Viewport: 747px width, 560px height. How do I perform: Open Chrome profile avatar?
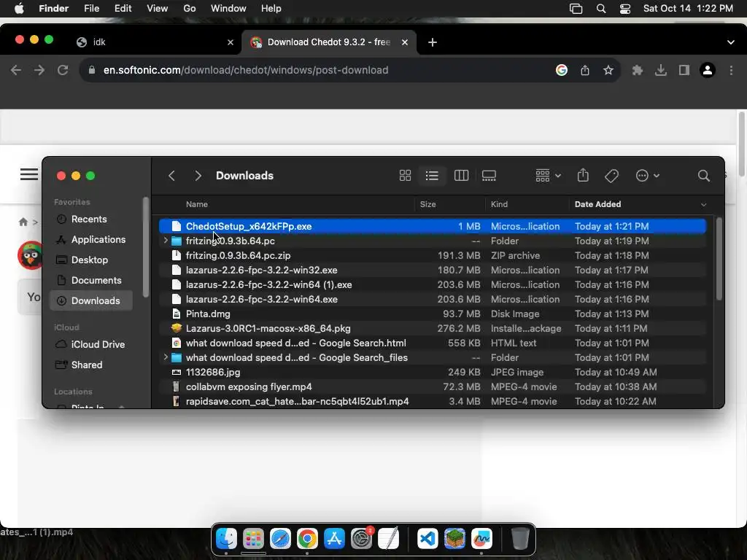click(708, 70)
